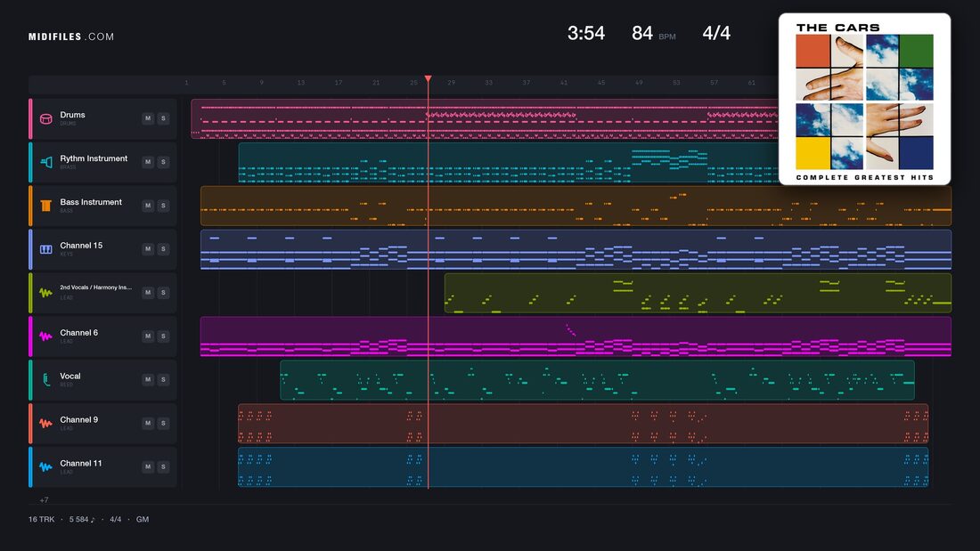This screenshot has height=551, width=980.
Task: Mute the 2nd Vocals / Harmony track
Action: [x=148, y=292]
